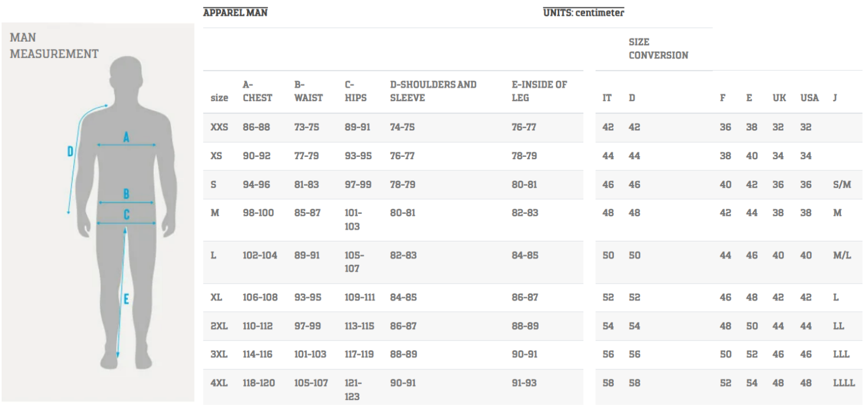The image size is (868, 405).
Task: Select the SIZE CONVERSION header
Action: click(x=658, y=49)
